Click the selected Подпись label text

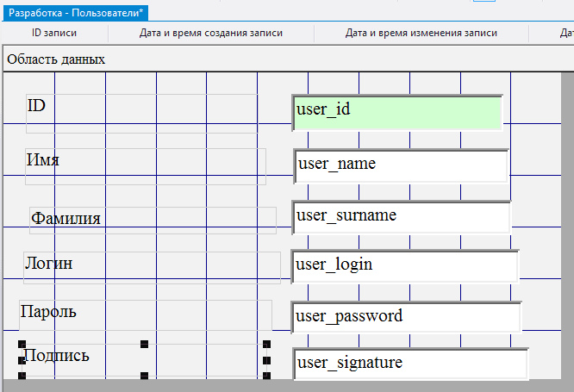coord(56,356)
